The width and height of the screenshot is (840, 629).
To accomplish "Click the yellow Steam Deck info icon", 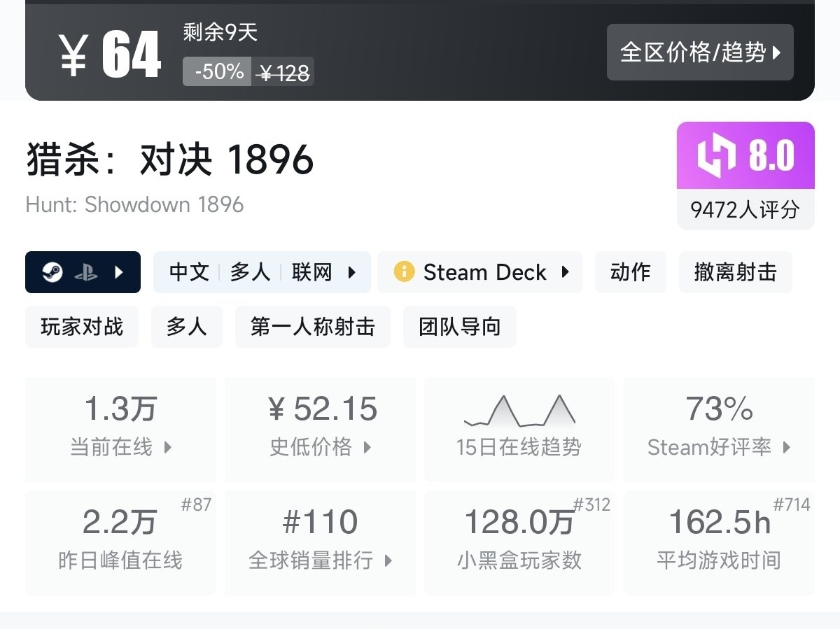I will pyautogui.click(x=404, y=271).
